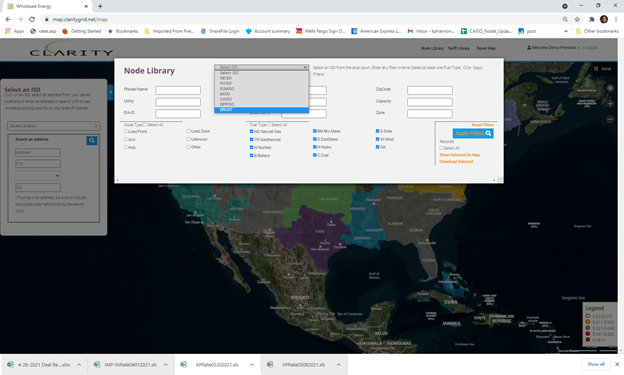Uncheck B Battery fuel type
This screenshot has width=624, height=375.
252,156
